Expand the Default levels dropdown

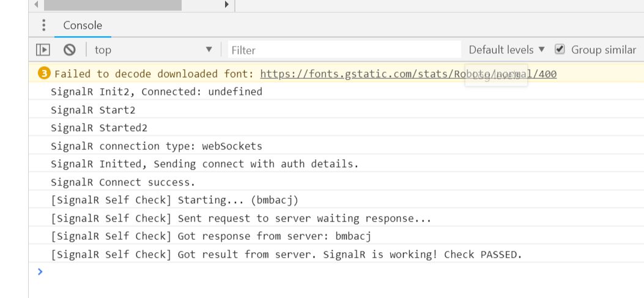click(506, 50)
